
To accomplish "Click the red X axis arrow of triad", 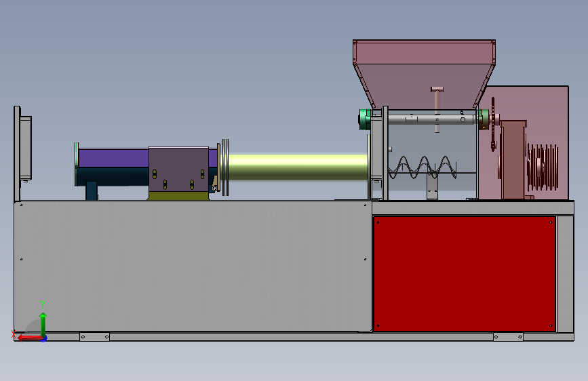I will (x=29, y=338).
